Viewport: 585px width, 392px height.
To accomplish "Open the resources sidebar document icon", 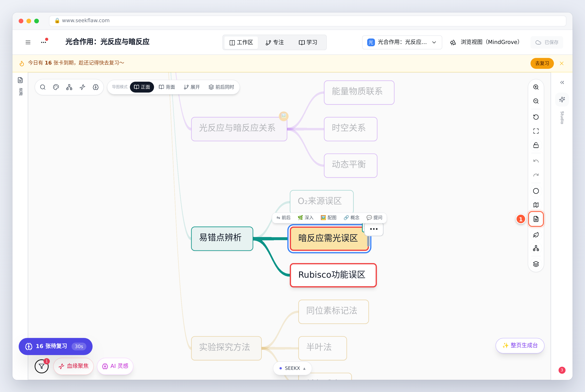I will point(20,80).
